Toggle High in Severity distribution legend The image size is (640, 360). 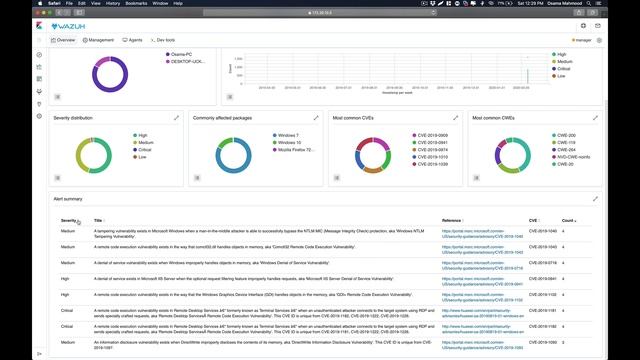[x=140, y=136]
